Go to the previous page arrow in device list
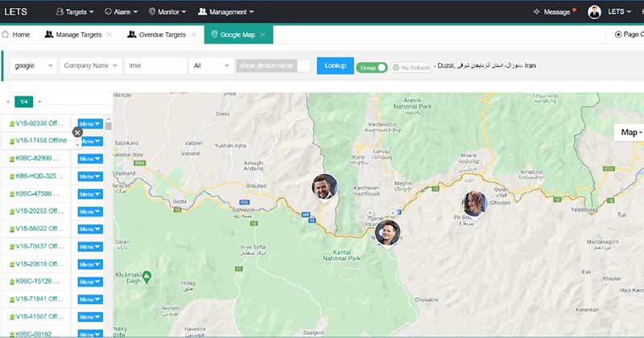644x338 pixels. [8, 101]
